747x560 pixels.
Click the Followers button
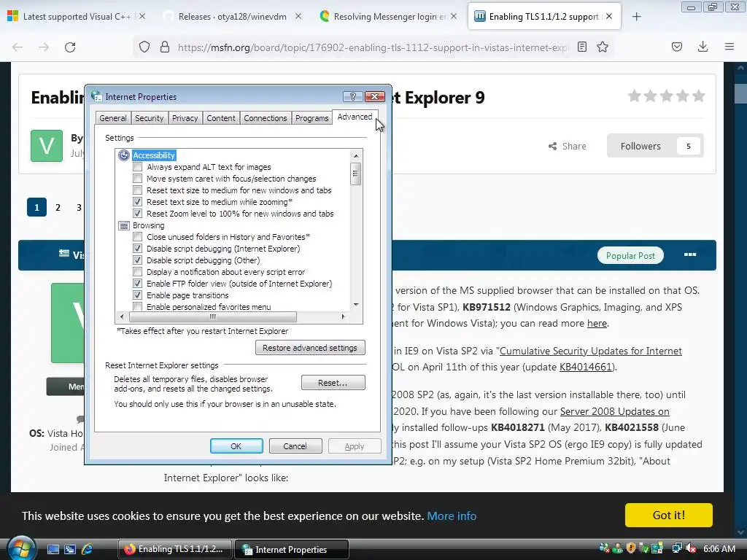tap(655, 146)
